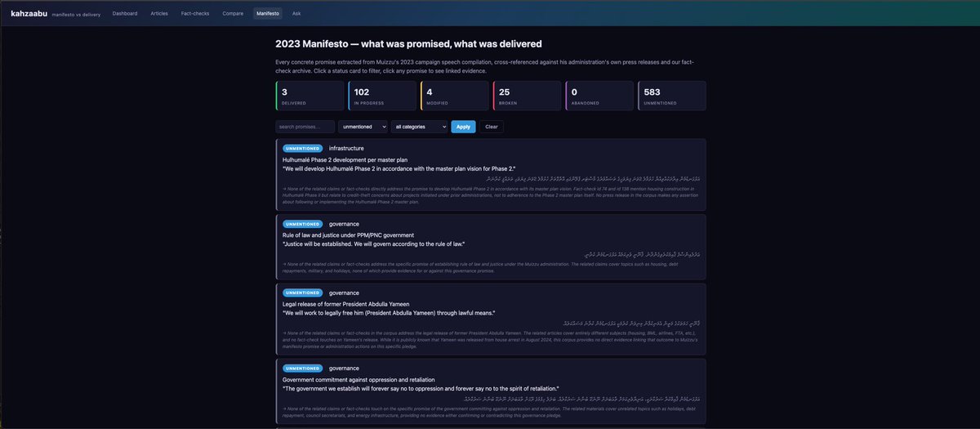Filter by the Delivered status card
This screenshot has height=429, width=980.
pos(310,96)
